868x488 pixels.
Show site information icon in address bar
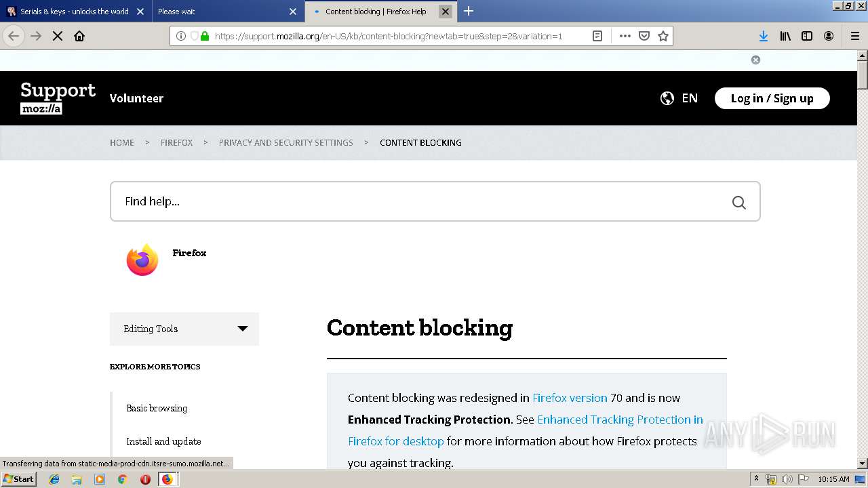181,36
